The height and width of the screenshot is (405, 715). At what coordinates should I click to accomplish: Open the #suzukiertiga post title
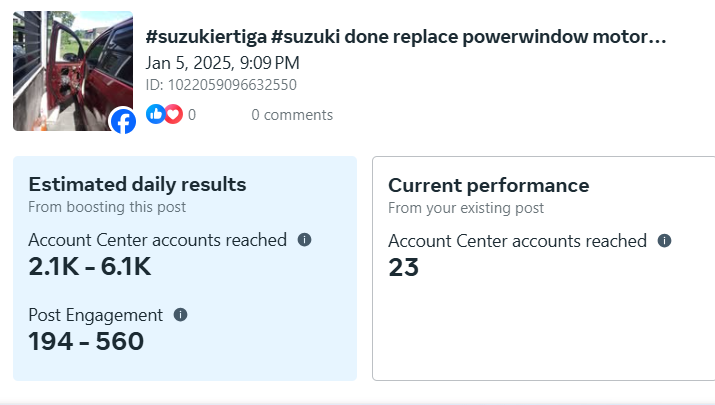pos(405,38)
